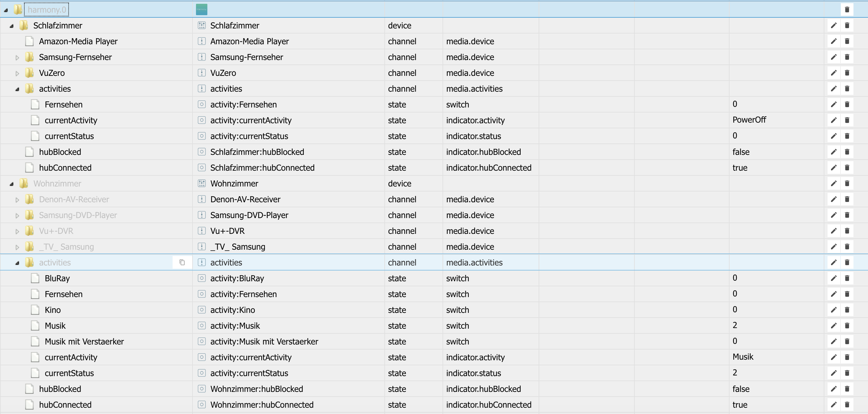Click the device icon next to Wohnzimmer name
868x414 pixels.
(201, 183)
